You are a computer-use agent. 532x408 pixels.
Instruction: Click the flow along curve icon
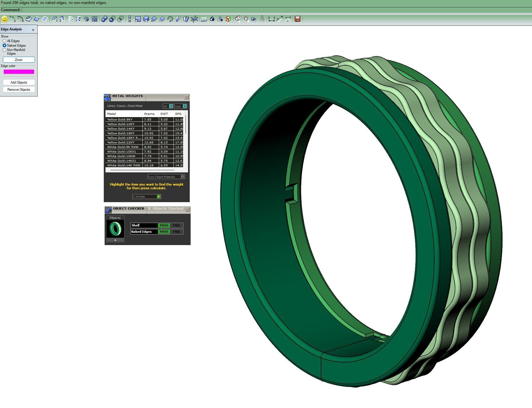click(178, 19)
